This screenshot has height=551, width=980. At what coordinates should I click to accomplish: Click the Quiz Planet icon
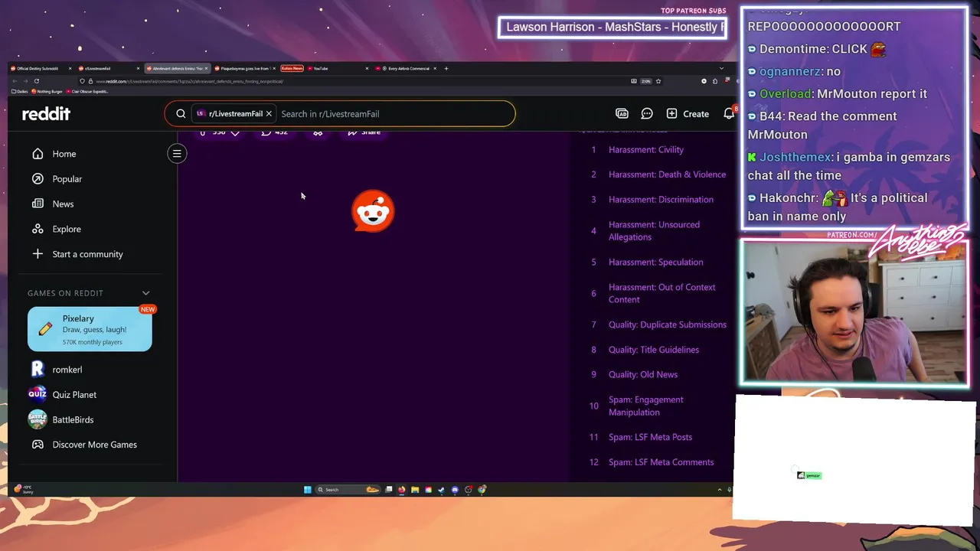pos(38,395)
